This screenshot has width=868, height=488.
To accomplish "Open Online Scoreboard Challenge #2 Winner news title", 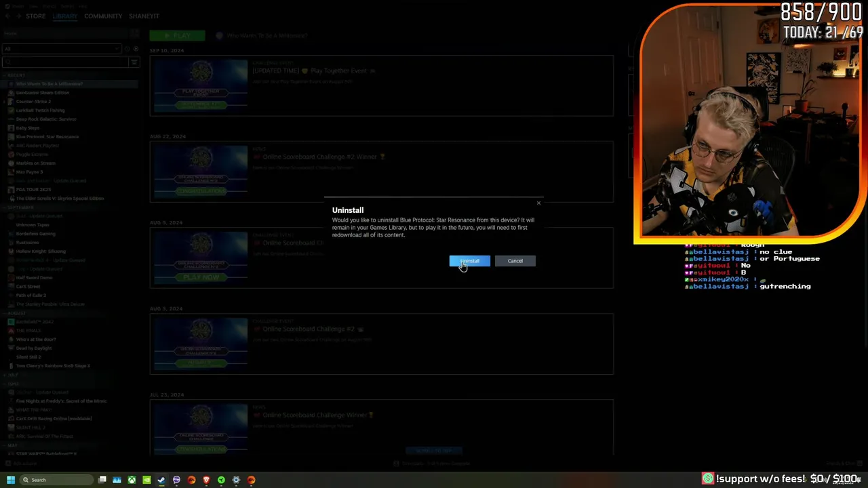I will (319, 157).
